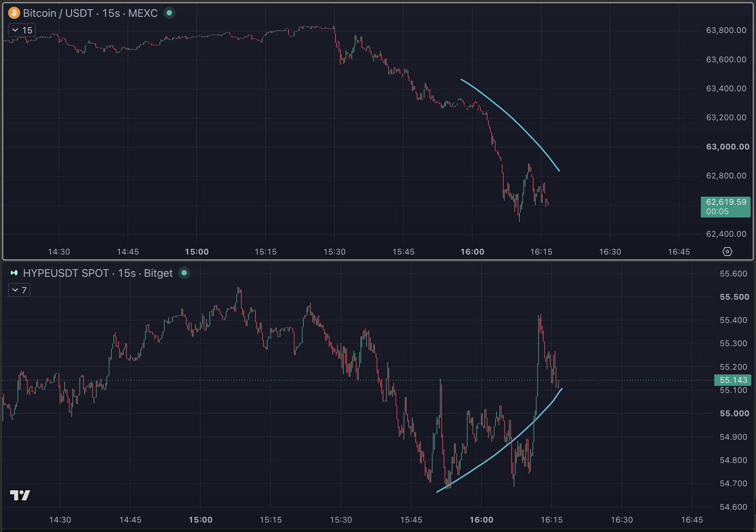Click the 55.100 price axis label
Viewport: 756px width, 532px height.
coord(733,390)
